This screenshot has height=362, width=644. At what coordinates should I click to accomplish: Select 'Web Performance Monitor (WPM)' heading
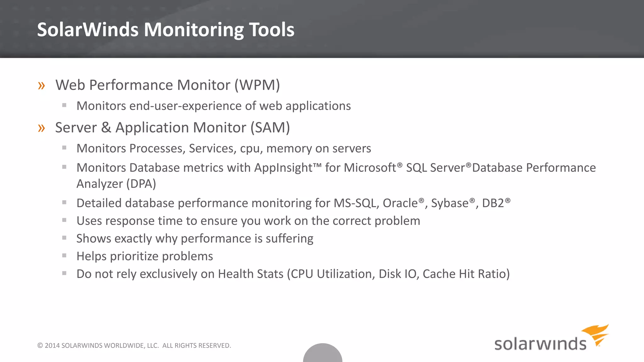coord(168,85)
